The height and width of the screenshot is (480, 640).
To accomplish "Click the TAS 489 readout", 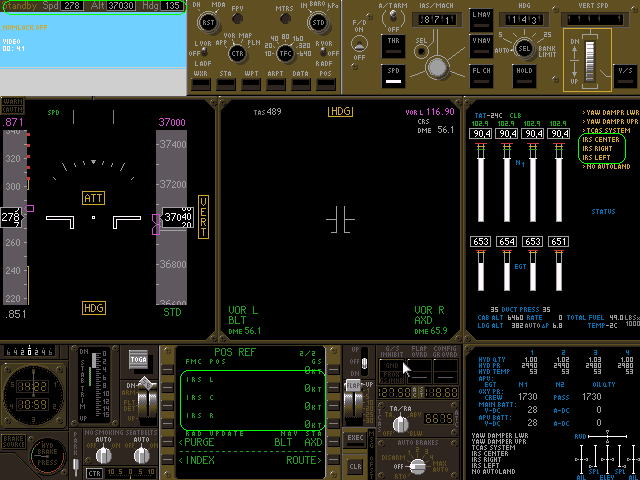I will [x=267, y=112].
